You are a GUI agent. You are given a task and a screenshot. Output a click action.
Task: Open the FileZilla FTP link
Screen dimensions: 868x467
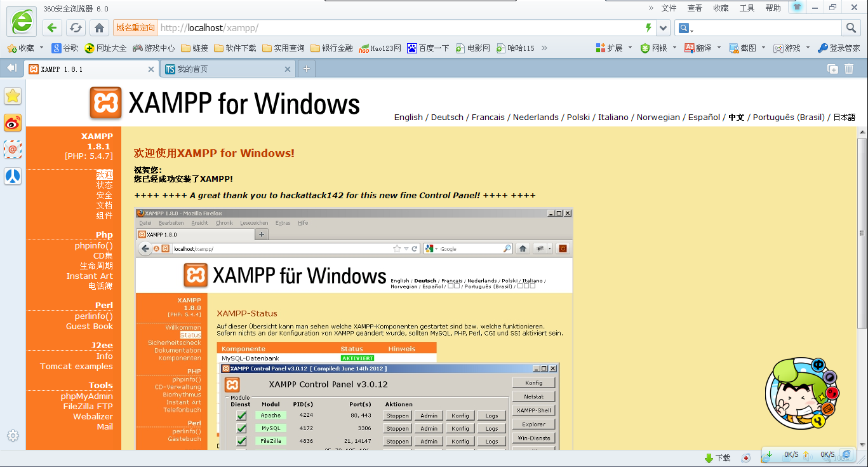point(88,406)
